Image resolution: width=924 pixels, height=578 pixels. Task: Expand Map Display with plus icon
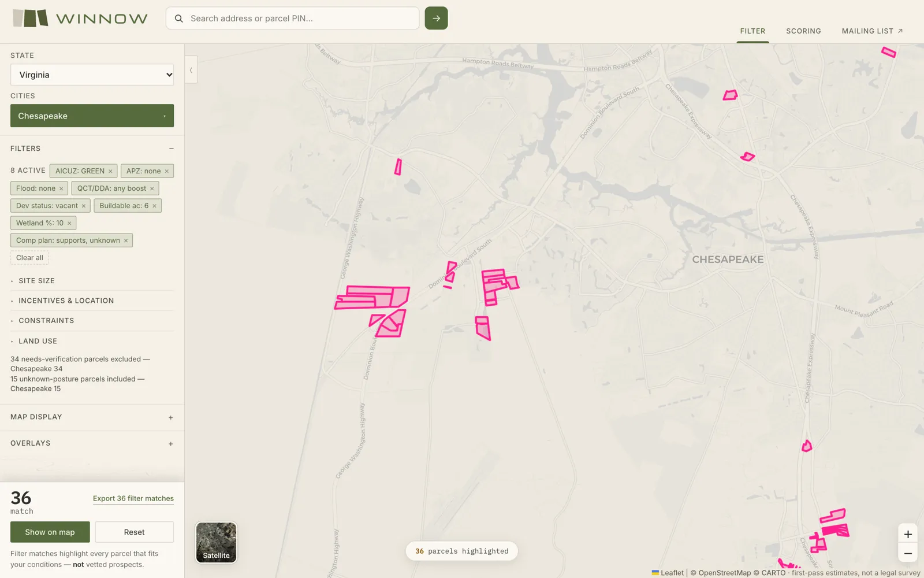171,417
